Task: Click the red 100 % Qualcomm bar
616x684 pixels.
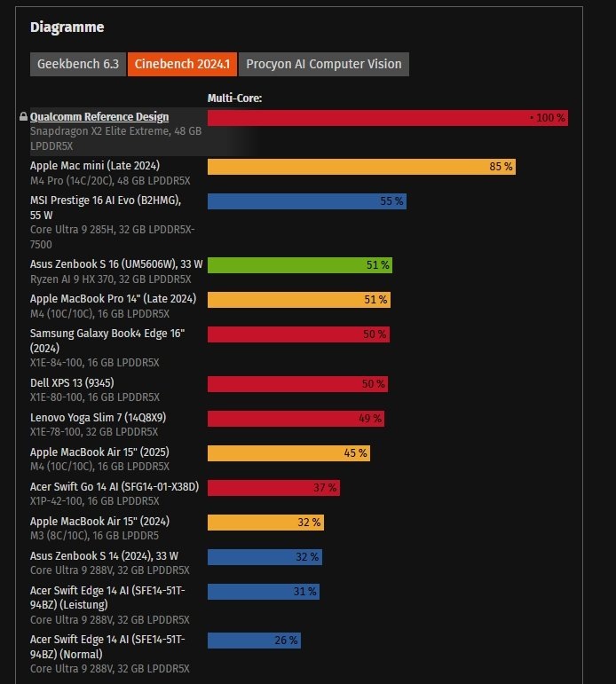Action: 388,118
